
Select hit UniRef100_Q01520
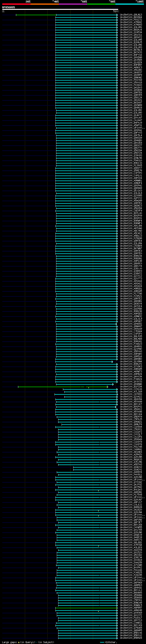(131, 552)
